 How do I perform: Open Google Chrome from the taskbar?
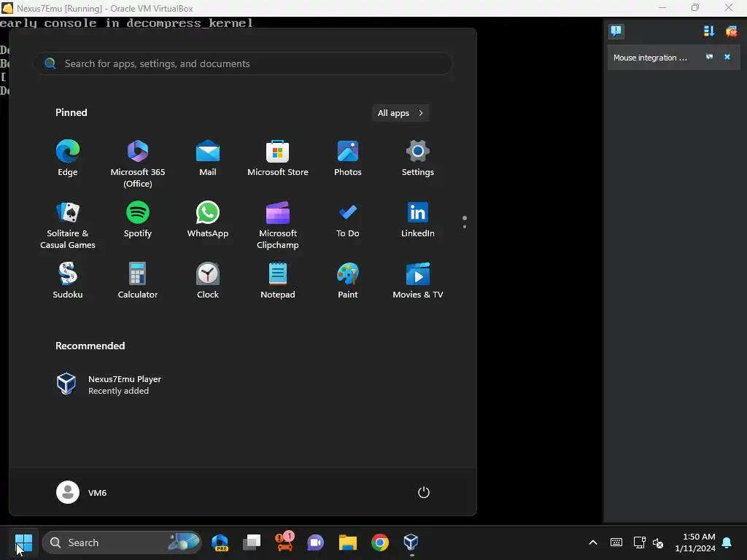click(379, 542)
